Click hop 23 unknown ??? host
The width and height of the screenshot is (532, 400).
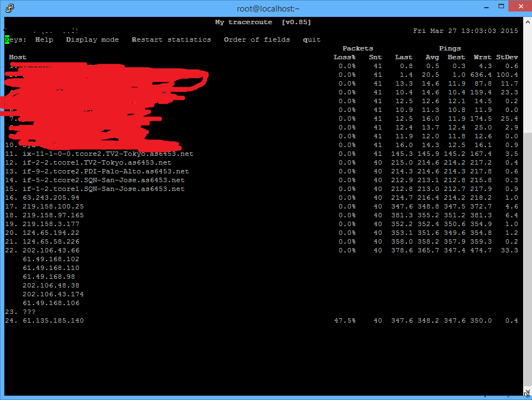(29, 312)
